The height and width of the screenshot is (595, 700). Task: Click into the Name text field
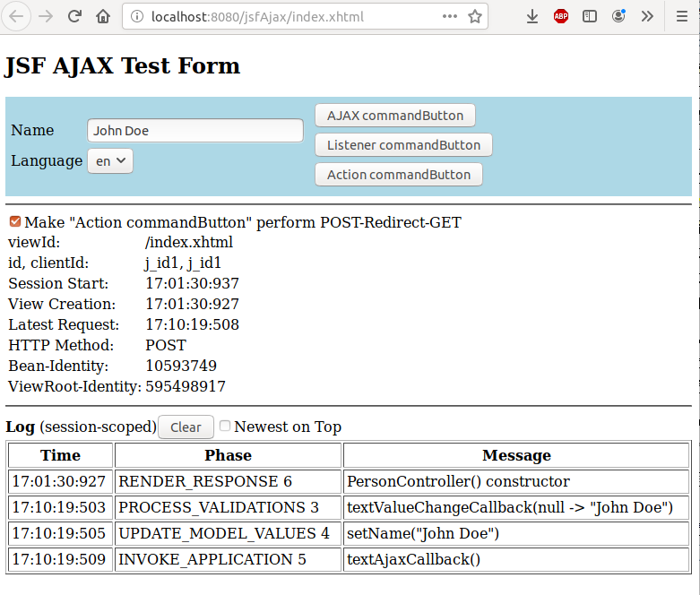(x=194, y=131)
